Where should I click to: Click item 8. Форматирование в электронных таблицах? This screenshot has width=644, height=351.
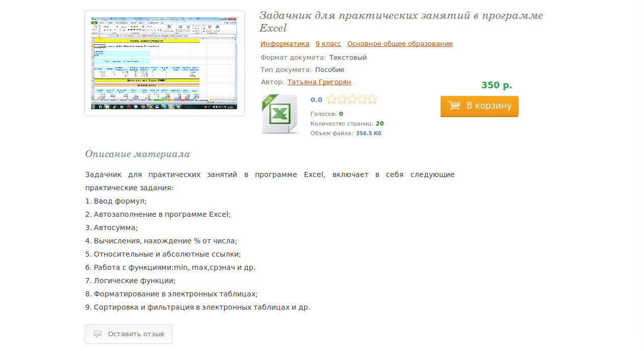point(171,294)
